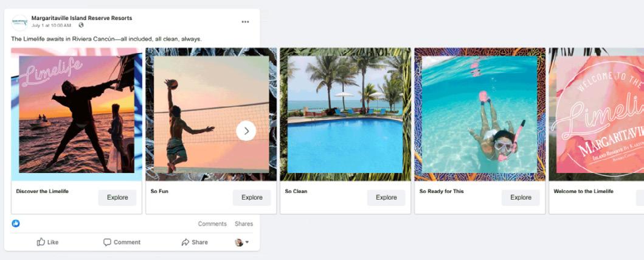Click the thumbs-up Like button
The image size is (644, 260).
click(x=47, y=242)
